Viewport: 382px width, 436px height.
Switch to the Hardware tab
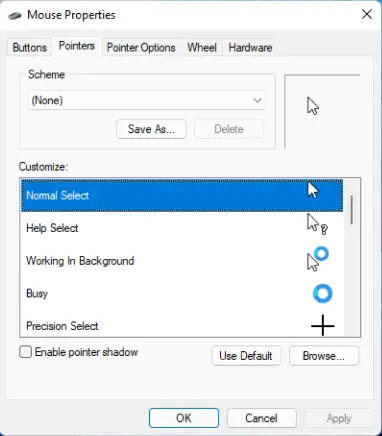click(x=250, y=47)
